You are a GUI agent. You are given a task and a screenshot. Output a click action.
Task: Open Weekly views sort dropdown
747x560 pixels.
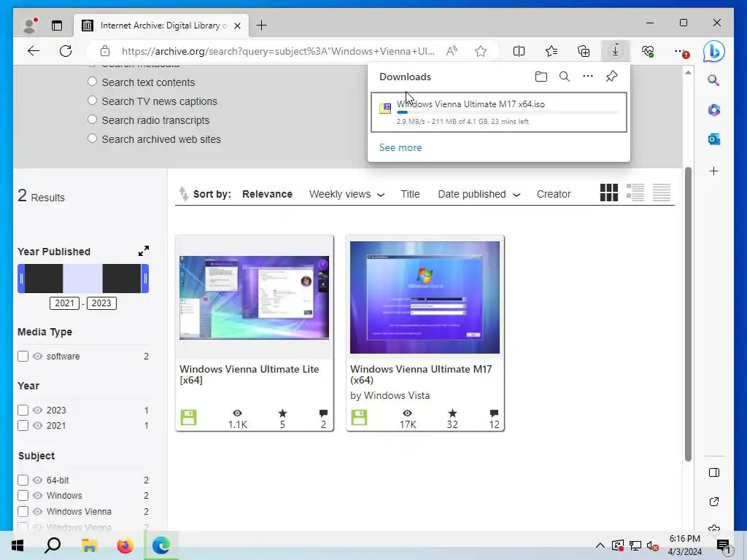pos(347,194)
